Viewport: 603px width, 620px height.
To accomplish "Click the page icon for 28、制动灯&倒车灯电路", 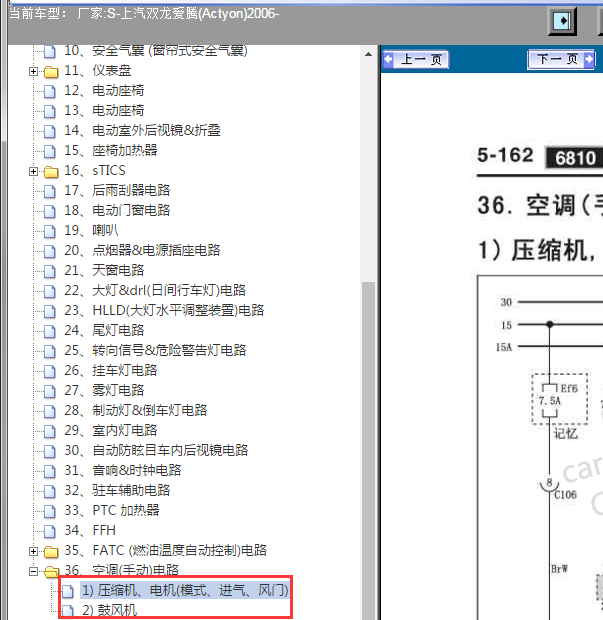I will (49, 411).
